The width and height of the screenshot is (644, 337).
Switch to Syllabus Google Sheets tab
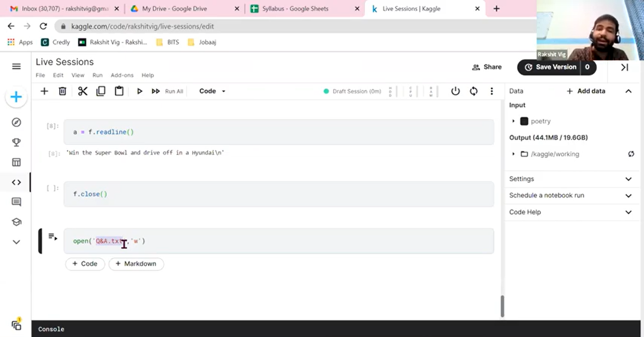click(295, 9)
